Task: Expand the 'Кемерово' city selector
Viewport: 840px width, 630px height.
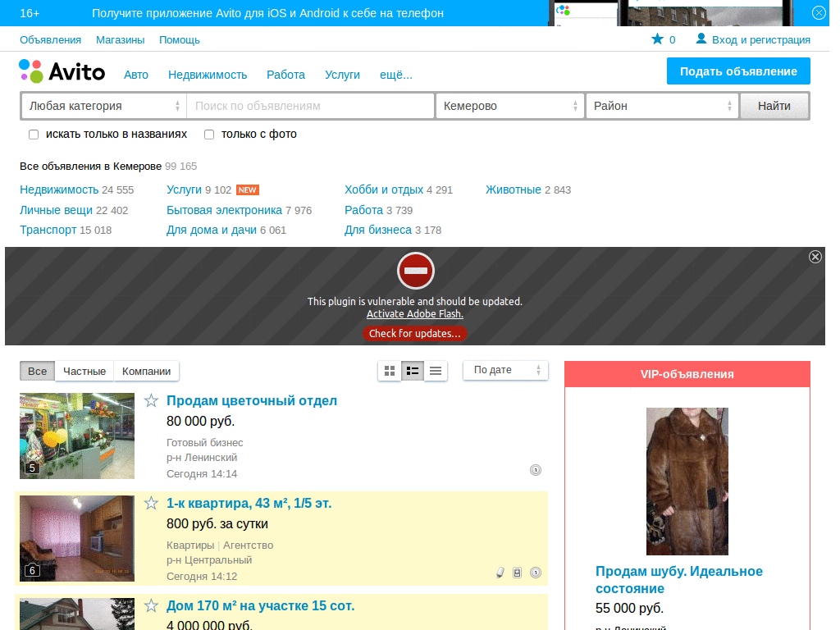Action: pos(509,106)
